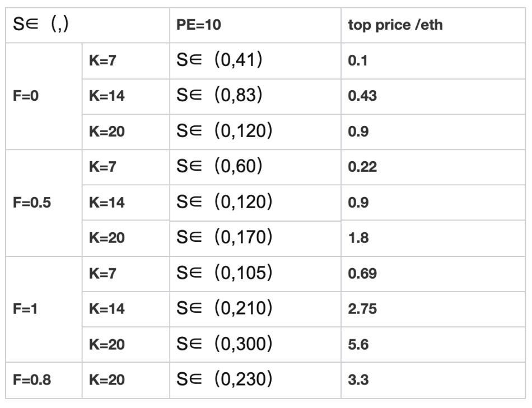
Task: Click the 3.3 top price cell
Action: tap(354, 380)
